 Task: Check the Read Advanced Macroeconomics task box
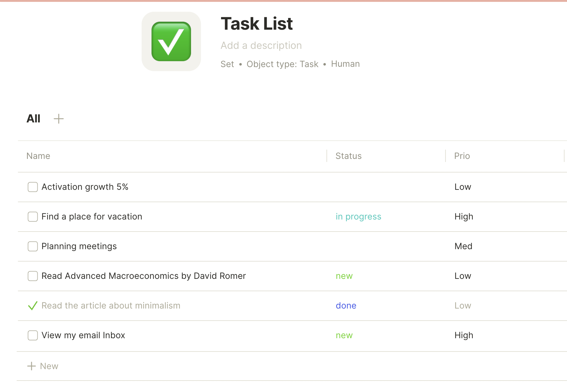pos(33,276)
